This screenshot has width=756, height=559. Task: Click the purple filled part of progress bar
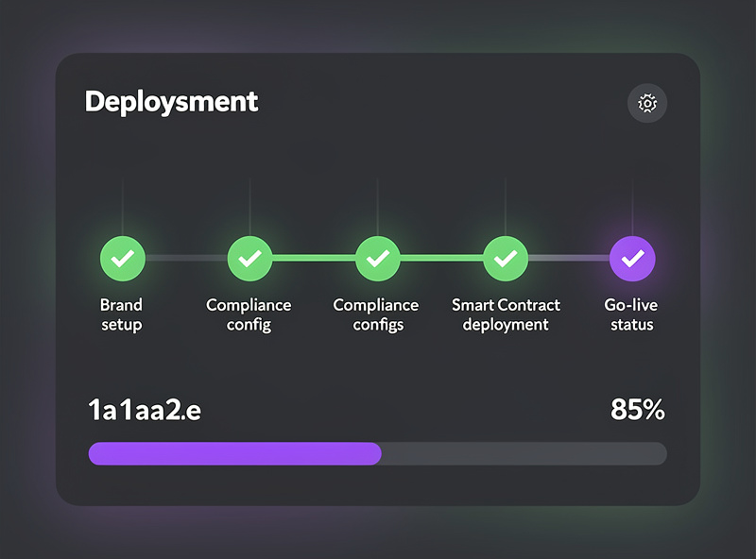(x=234, y=454)
